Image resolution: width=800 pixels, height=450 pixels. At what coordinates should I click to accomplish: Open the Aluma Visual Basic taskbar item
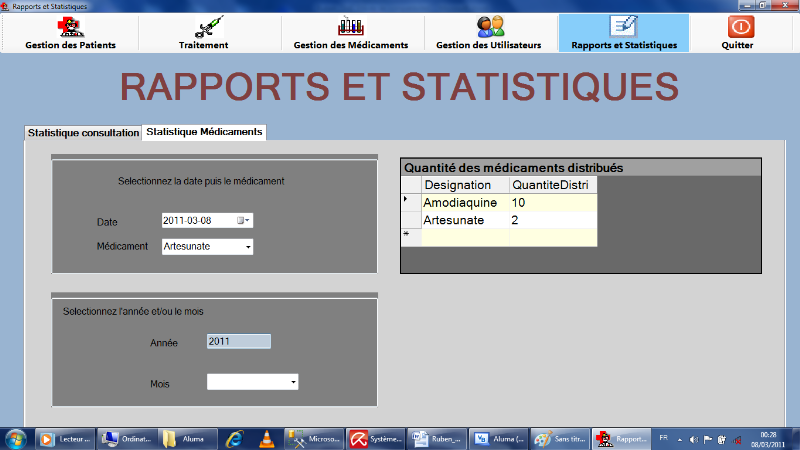click(498, 439)
